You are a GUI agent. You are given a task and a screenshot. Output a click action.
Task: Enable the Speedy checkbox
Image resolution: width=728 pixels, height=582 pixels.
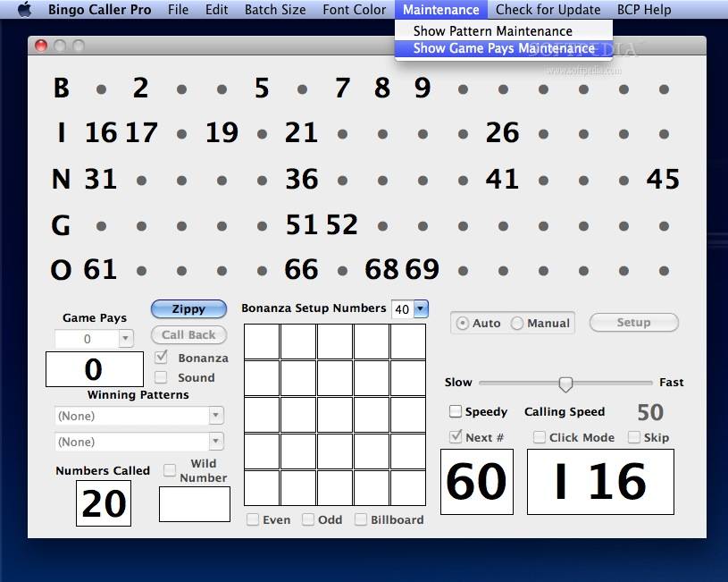pyautogui.click(x=456, y=411)
